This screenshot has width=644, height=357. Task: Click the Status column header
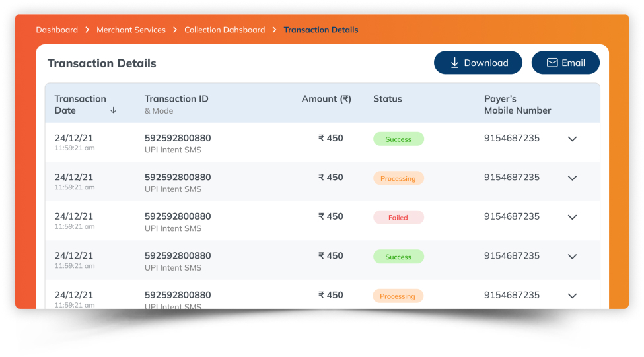pos(387,99)
